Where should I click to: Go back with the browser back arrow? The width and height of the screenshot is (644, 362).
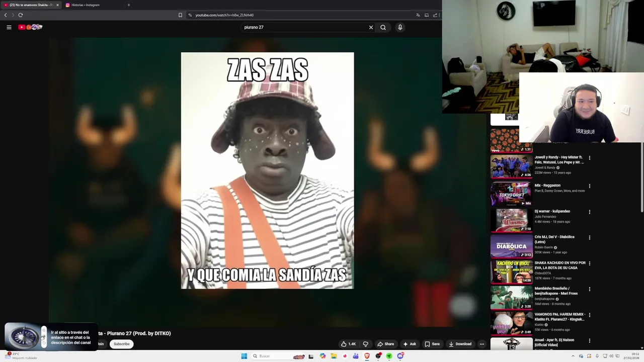coord(6,15)
